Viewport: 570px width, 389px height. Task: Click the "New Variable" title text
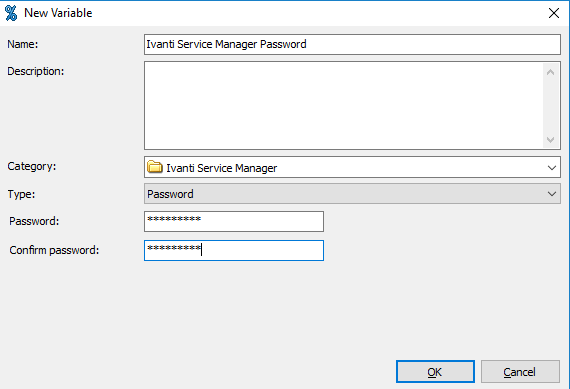(58, 13)
